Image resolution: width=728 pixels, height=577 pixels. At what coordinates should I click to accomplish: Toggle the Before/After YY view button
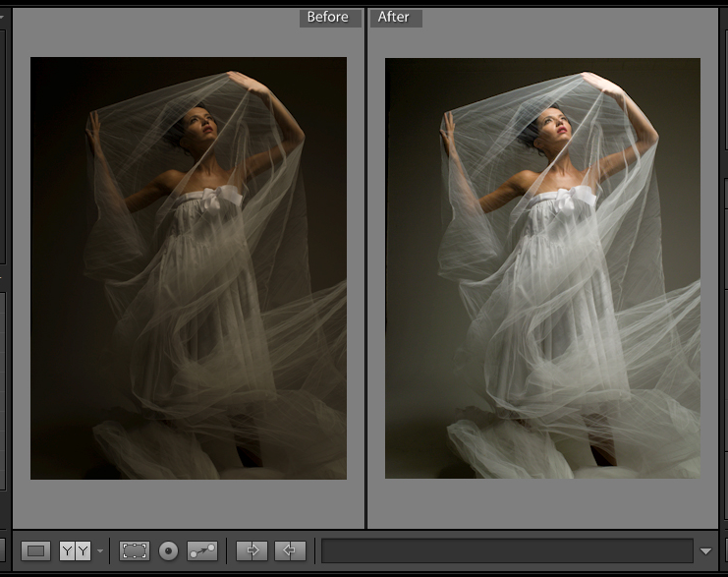coord(75,550)
